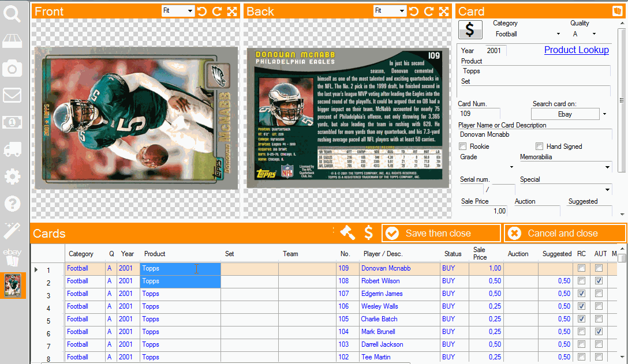Open the search magnifier in the sidebar
Viewport: 628px width, 364px height.
click(12, 13)
